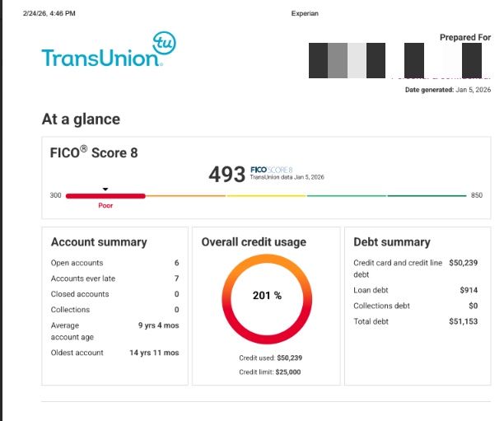
Task: Click 'Credit used: $50,239' text
Action: pos(271,358)
